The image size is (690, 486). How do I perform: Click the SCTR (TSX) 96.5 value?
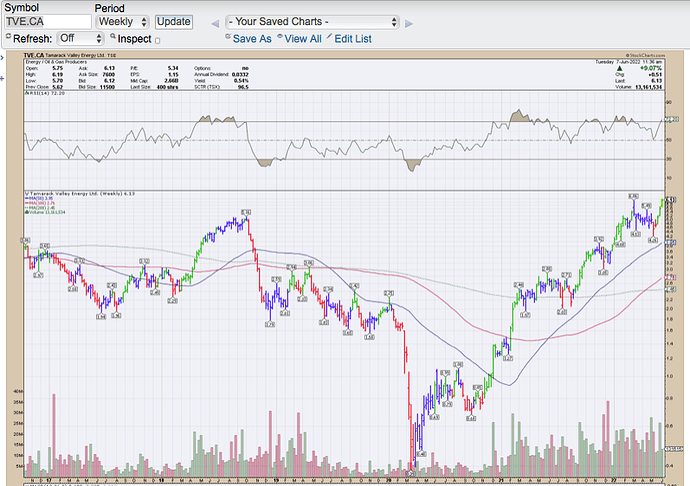pos(243,87)
